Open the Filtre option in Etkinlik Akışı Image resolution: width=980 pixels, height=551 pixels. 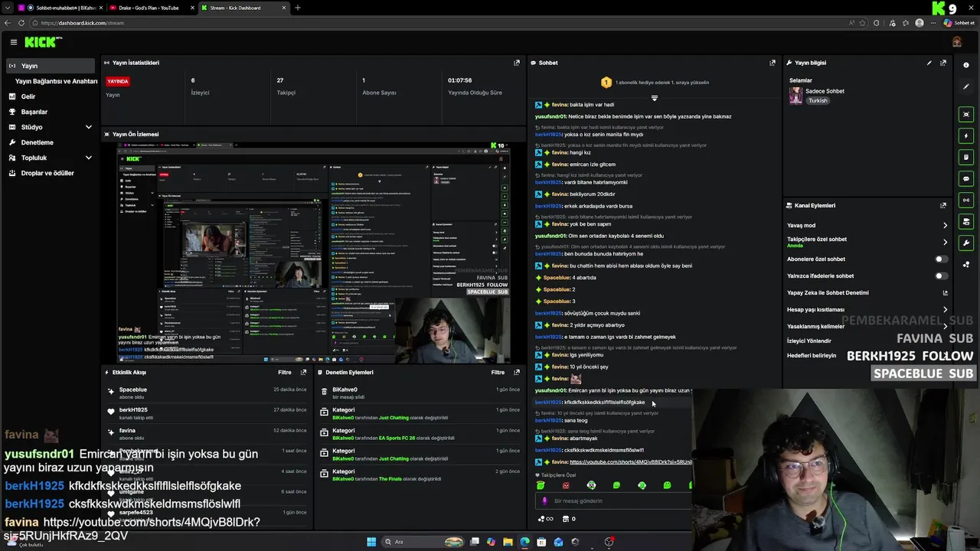click(x=284, y=372)
